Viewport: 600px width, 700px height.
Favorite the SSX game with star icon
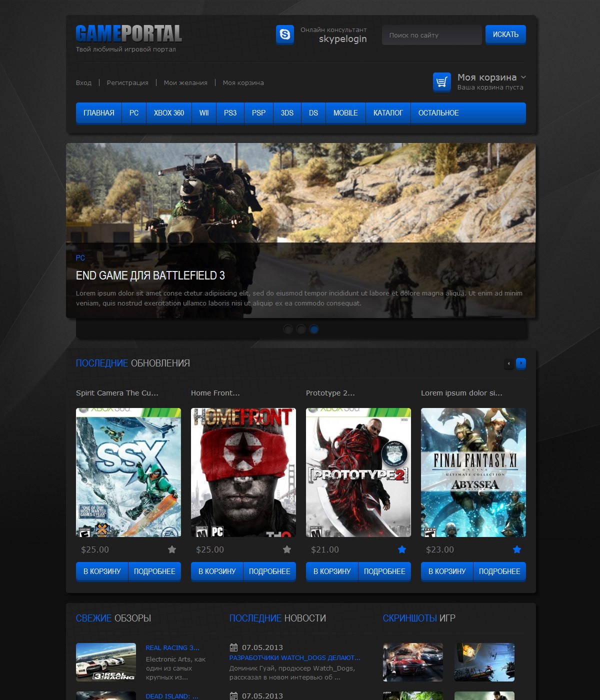tap(172, 549)
